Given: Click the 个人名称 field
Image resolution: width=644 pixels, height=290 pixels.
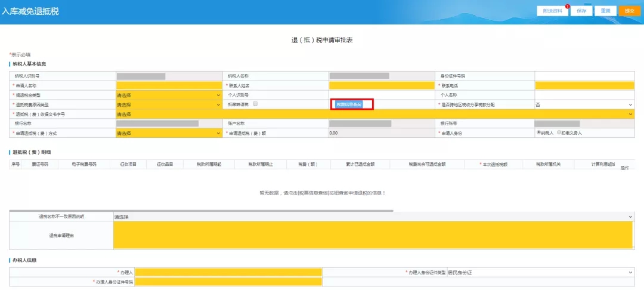Looking at the screenshot, I should coord(584,95).
